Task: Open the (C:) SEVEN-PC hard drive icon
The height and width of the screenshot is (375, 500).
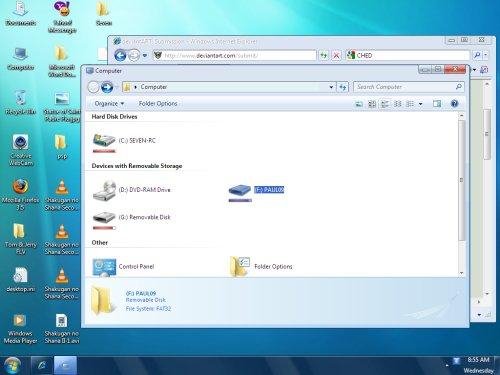Action: (x=104, y=140)
